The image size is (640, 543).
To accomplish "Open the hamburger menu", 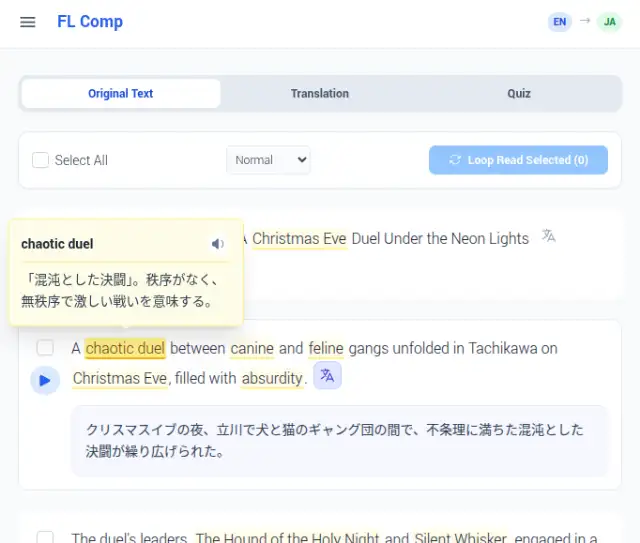I will pos(28,22).
